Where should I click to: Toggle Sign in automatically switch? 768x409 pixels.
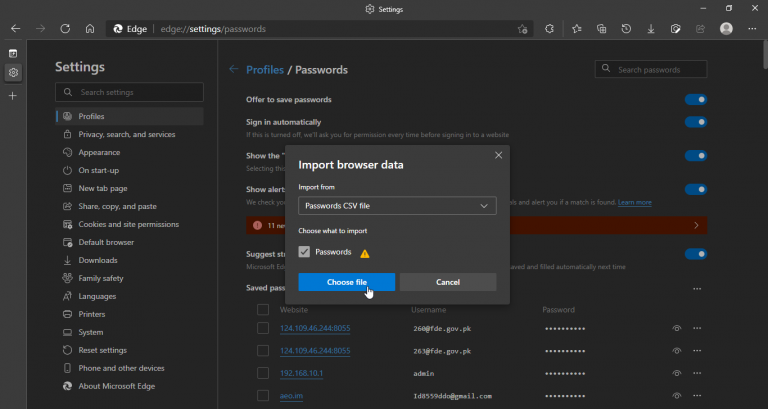[696, 122]
